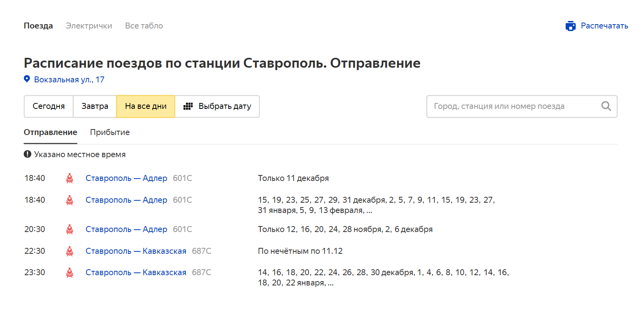Click train number 687С in the 22:30 row
The width and height of the screenshot is (644, 312).
click(x=202, y=251)
